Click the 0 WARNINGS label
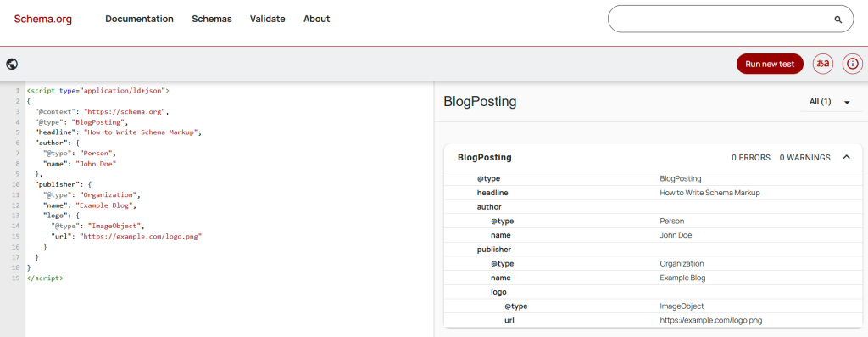The image size is (868, 337). click(805, 157)
